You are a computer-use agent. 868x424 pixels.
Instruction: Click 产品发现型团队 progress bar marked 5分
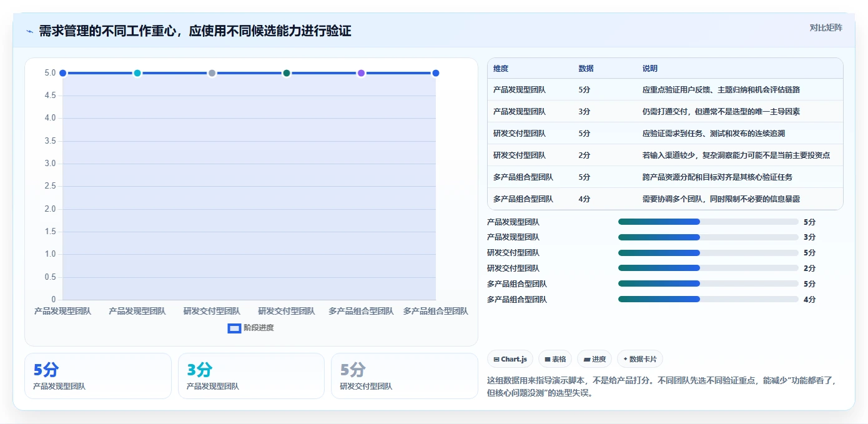[x=708, y=222]
